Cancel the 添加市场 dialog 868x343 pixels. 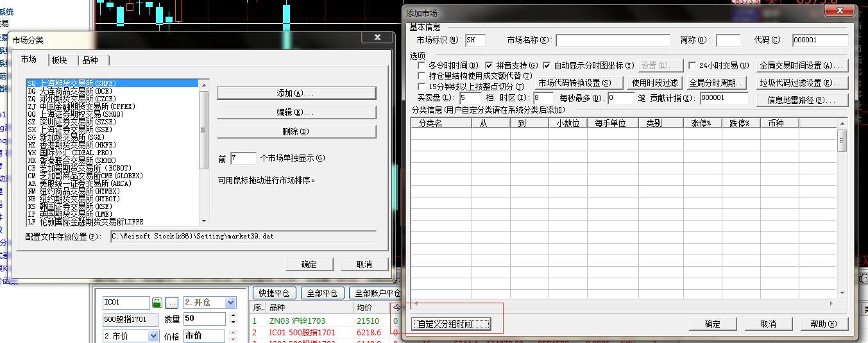[768, 324]
